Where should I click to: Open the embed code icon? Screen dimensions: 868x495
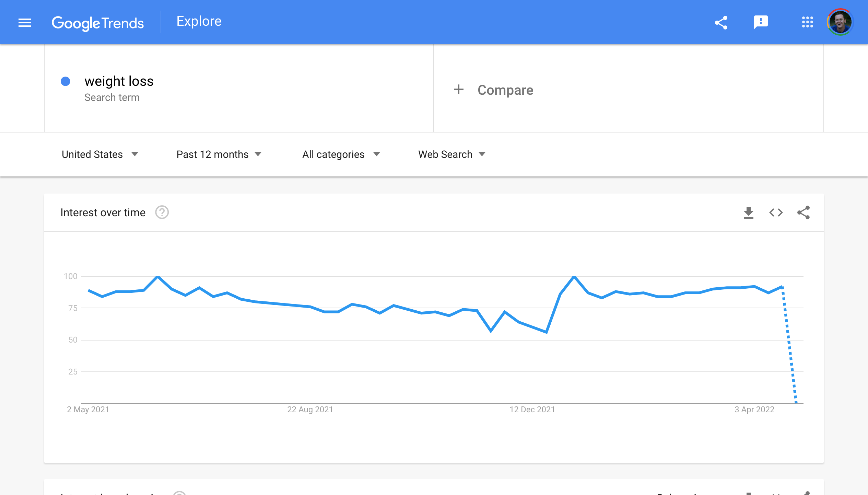point(776,212)
